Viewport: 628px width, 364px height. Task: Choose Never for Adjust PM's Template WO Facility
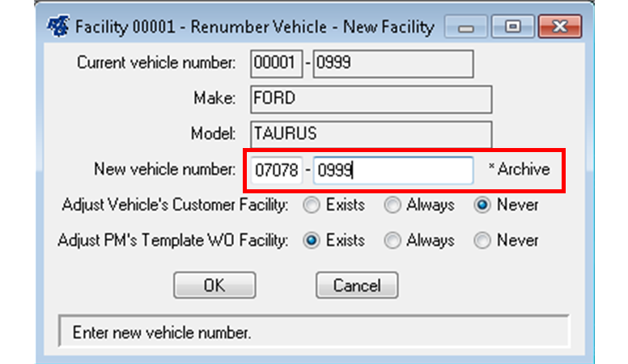click(x=482, y=240)
